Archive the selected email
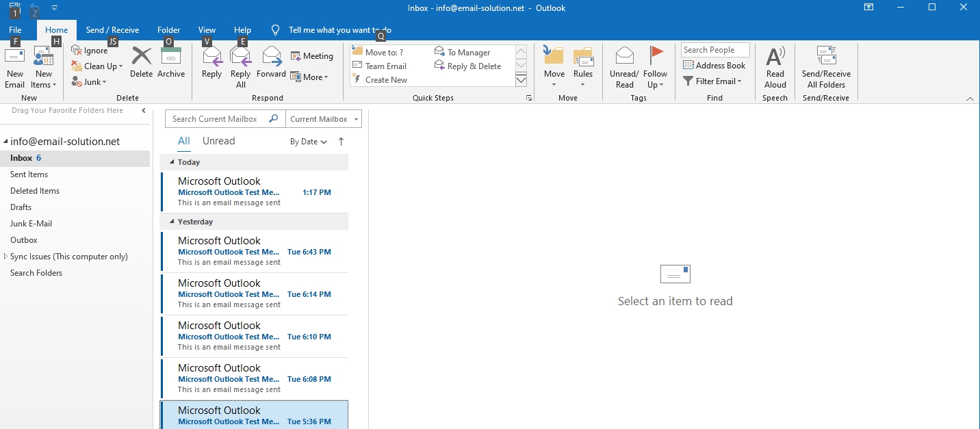 tap(171, 62)
